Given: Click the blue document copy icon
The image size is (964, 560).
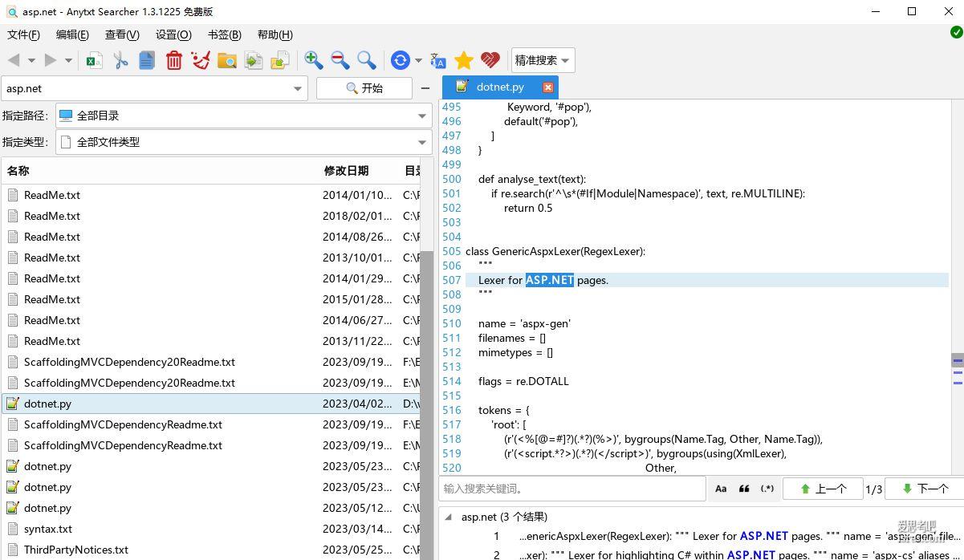Looking at the screenshot, I should [147, 60].
